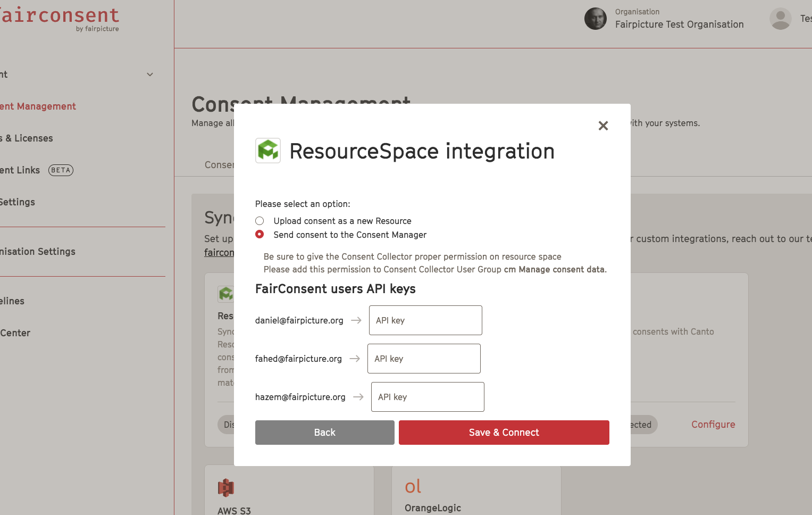Image resolution: width=812 pixels, height=515 pixels.
Task: Open Consent Links BETA sidebar item
Action: pyautogui.click(x=37, y=170)
